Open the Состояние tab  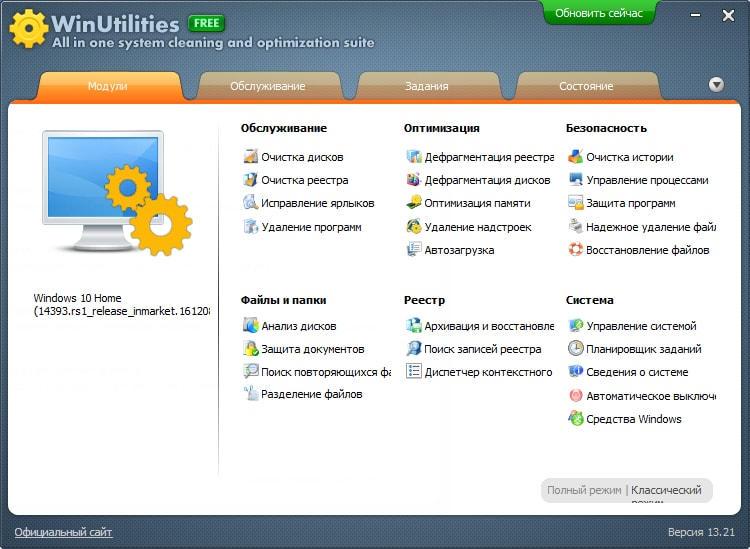(x=586, y=86)
